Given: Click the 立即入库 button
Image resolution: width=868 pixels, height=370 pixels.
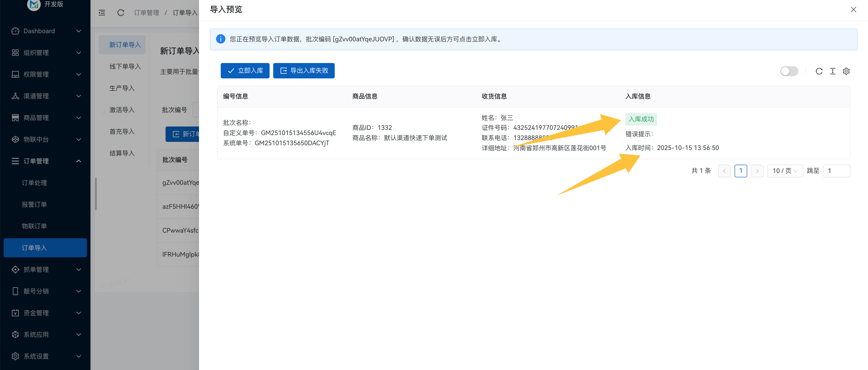Looking at the screenshot, I should click(245, 71).
